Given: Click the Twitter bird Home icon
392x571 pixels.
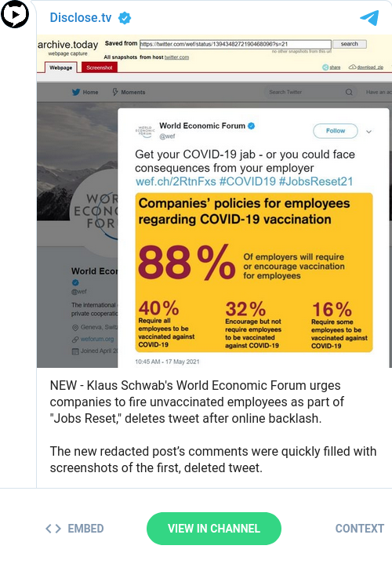Looking at the screenshot, I should pyautogui.click(x=76, y=92).
